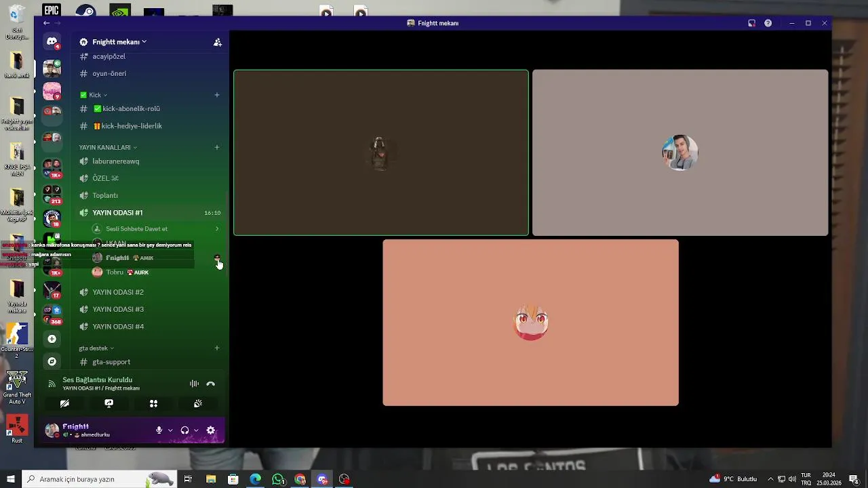
Task: Open server icon with 18 notification badge
Action: [x=52, y=218]
